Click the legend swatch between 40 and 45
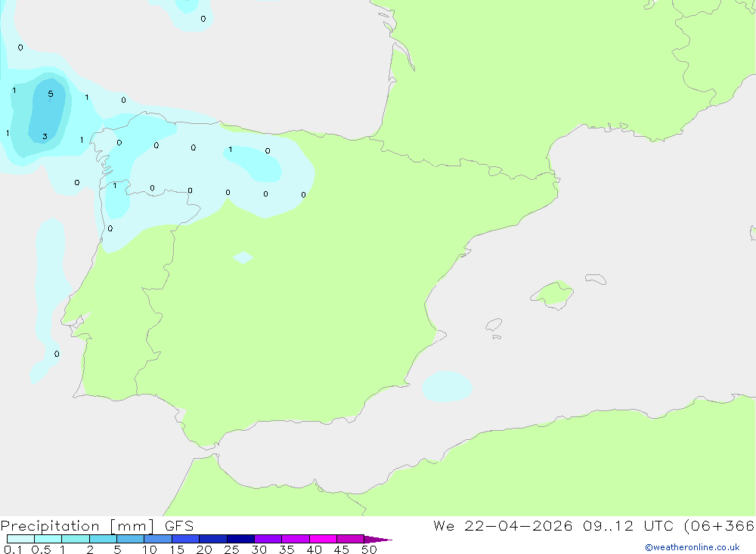 (323, 539)
